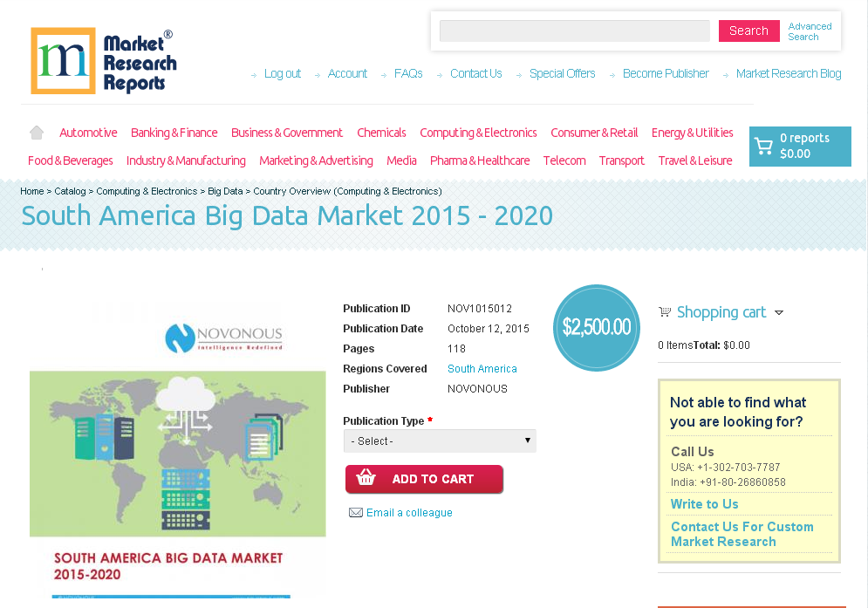
Task: Click inside the search input field
Action: pyautogui.click(x=574, y=31)
